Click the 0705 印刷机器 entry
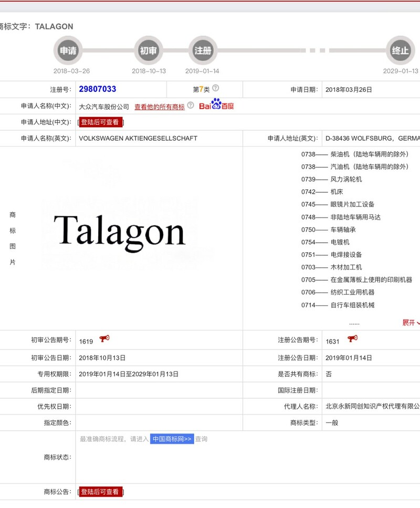420x508 pixels. (x=357, y=279)
